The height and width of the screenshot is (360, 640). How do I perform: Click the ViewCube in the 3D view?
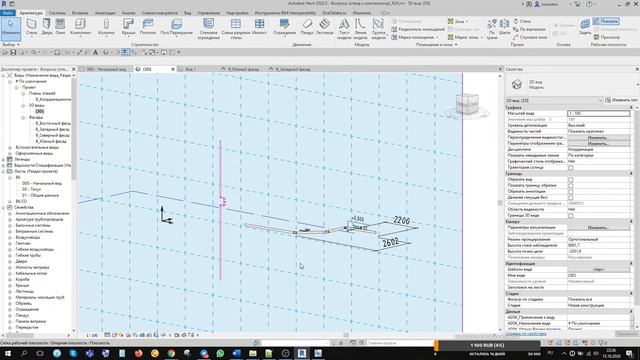tap(467, 104)
